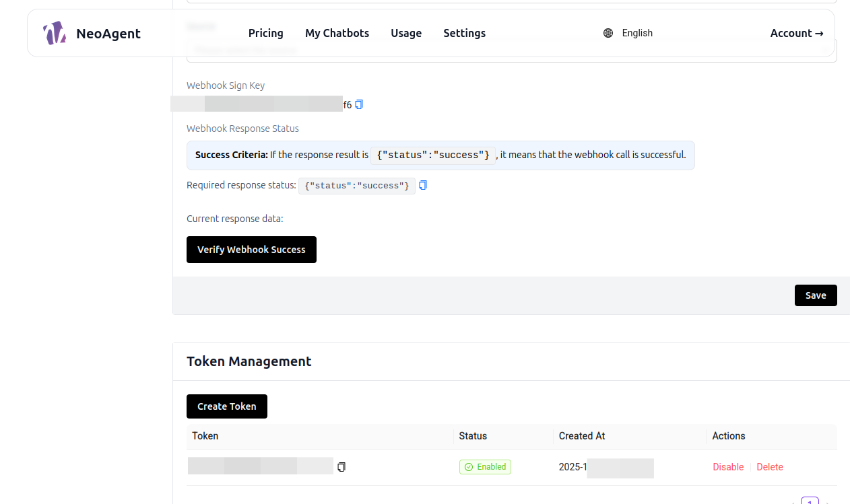This screenshot has height=504, width=850.
Task: Click the Created At column header
Action: 582,436
